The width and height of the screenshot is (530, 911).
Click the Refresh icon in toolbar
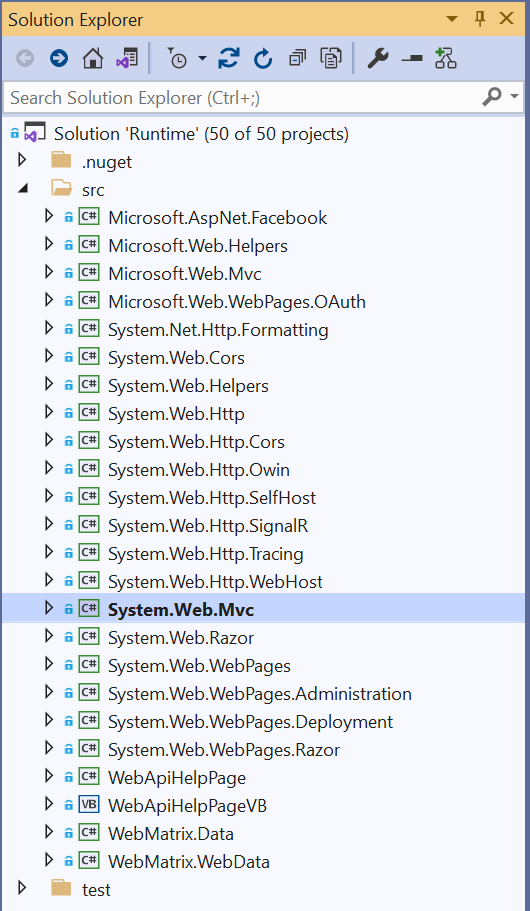(x=263, y=58)
